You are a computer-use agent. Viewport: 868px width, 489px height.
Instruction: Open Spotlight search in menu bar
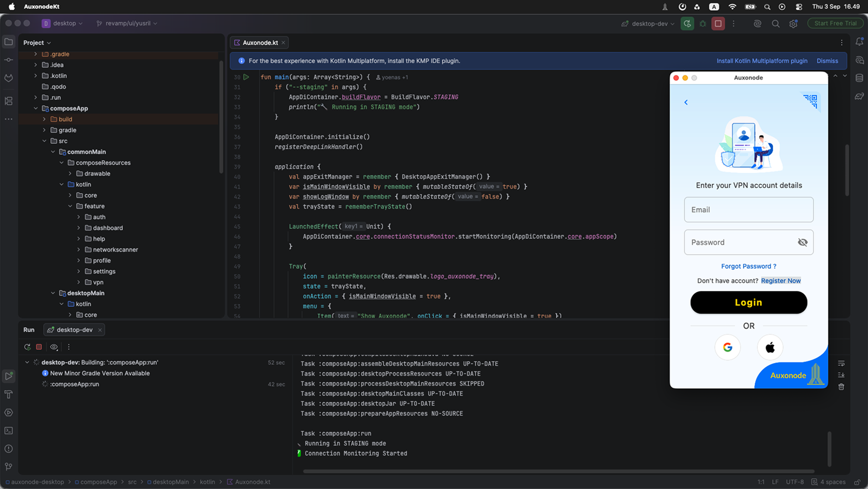(x=767, y=7)
